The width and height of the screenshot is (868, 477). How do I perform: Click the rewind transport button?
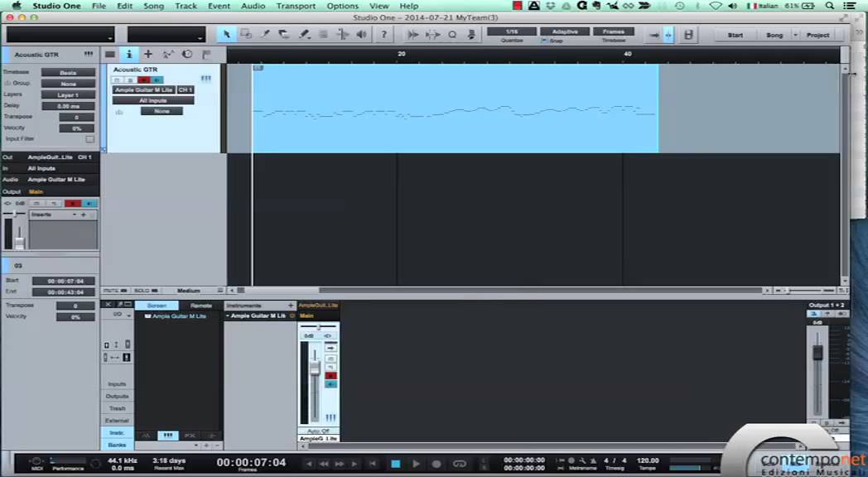click(x=324, y=464)
